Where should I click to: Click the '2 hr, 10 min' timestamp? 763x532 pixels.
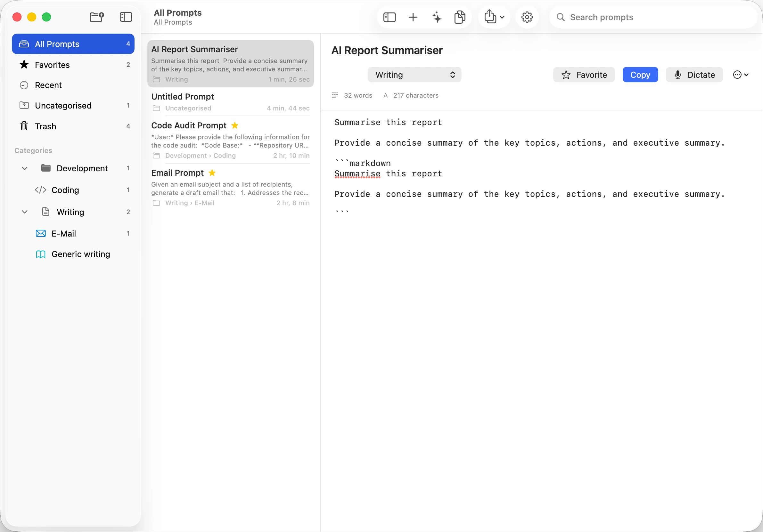click(291, 156)
